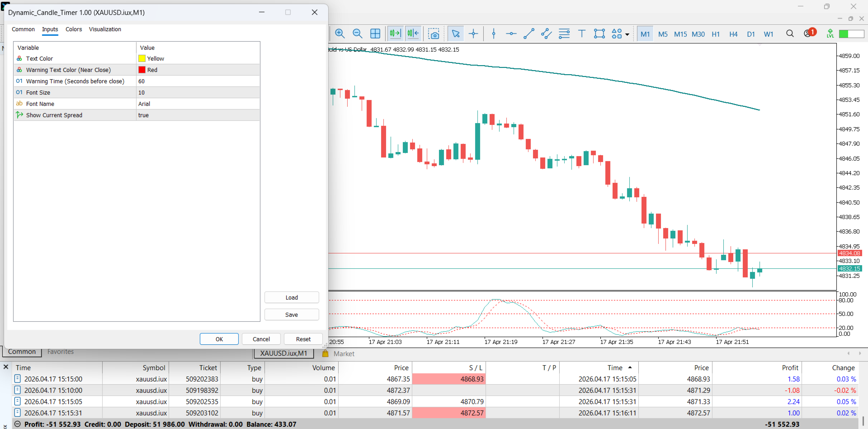Edit the Warning Time value 60

click(198, 81)
